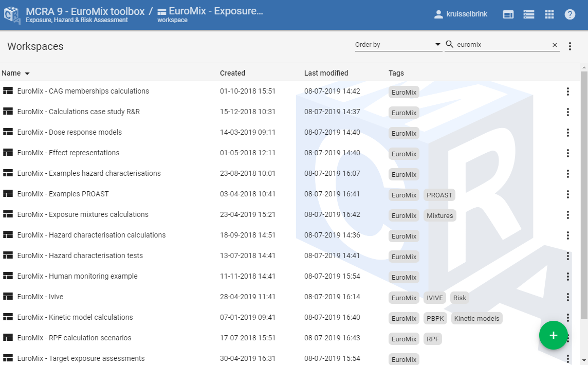Click the workspace icon beside EuroMix - Ivive
Screen dimensions: 588x365
(8, 297)
